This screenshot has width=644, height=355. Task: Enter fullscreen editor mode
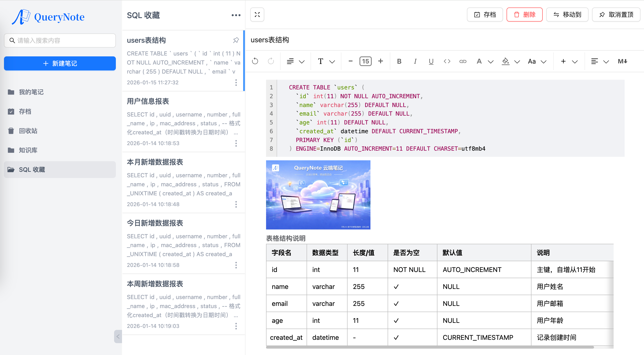point(257,15)
